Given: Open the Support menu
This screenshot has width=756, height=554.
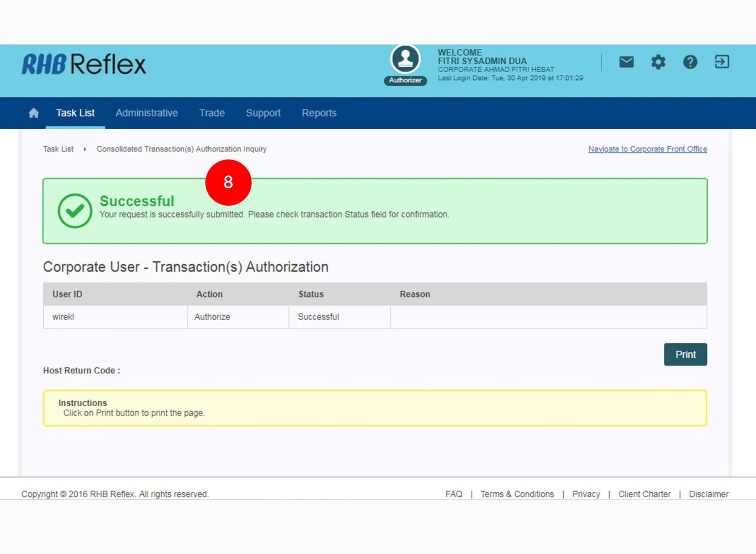Looking at the screenshot, I should click(263, 113).
